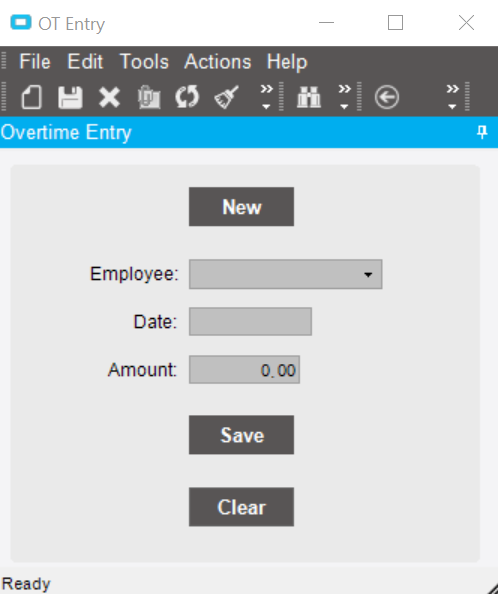Click the Delete X toolbar icon
This screenshot has height=594, width=498.
(109, 97)
